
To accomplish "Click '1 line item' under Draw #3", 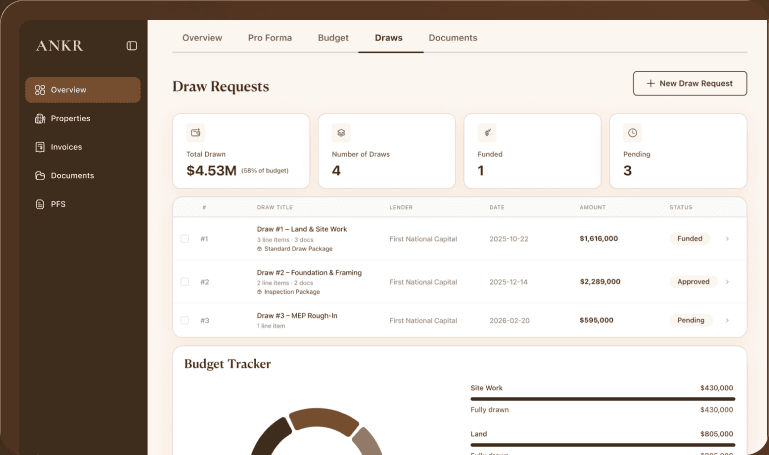I will (271, 326).
